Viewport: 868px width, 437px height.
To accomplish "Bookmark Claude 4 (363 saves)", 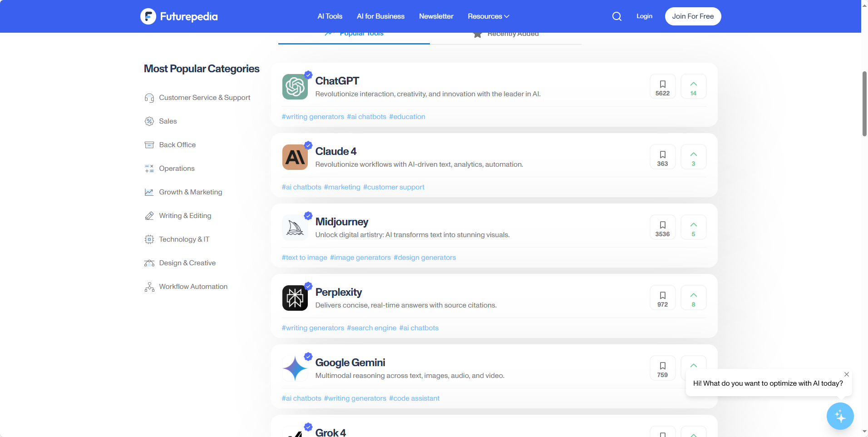I will [662, 157].
